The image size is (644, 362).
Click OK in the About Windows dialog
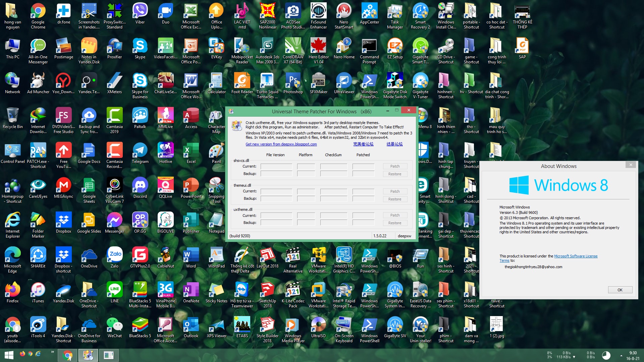620,290
